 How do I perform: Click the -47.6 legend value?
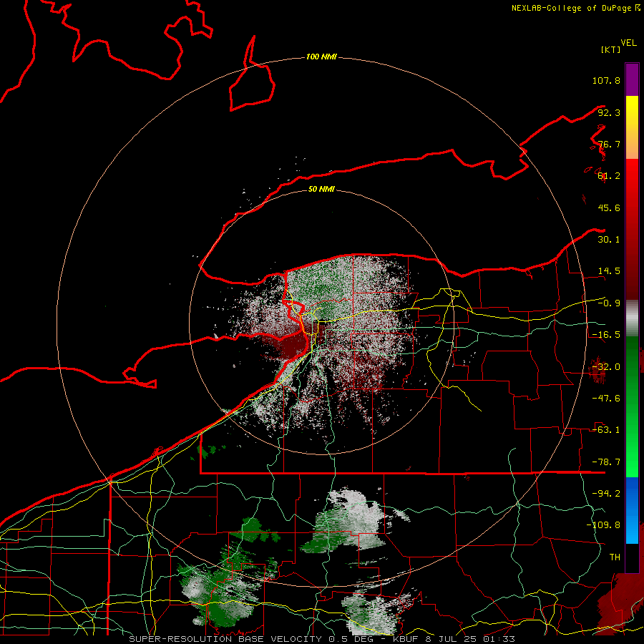click(x=606, y=399)
